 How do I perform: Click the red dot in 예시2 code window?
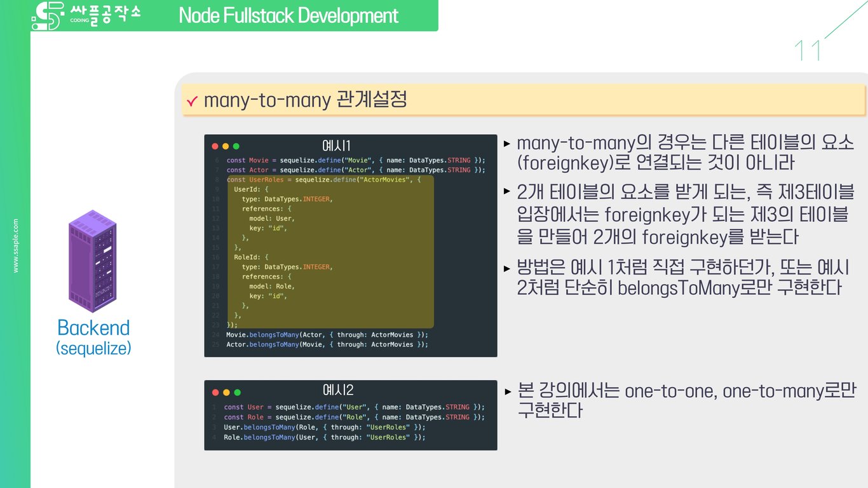click(215, 392)
